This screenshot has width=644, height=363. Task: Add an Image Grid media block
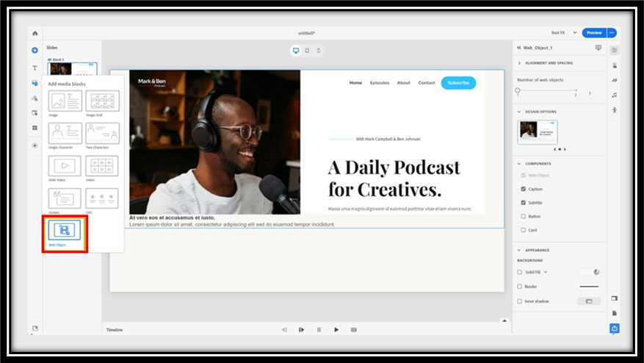click(102, 101)
